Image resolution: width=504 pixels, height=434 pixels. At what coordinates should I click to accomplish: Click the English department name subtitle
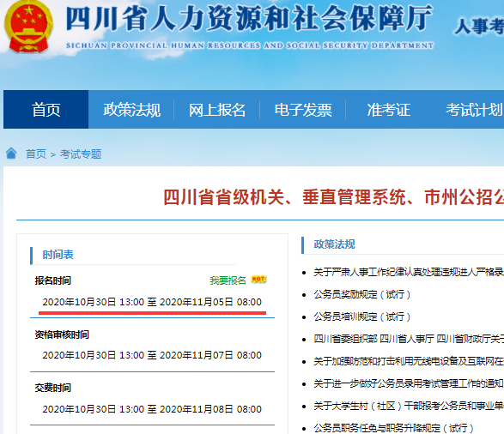click(x=250, y=45)
